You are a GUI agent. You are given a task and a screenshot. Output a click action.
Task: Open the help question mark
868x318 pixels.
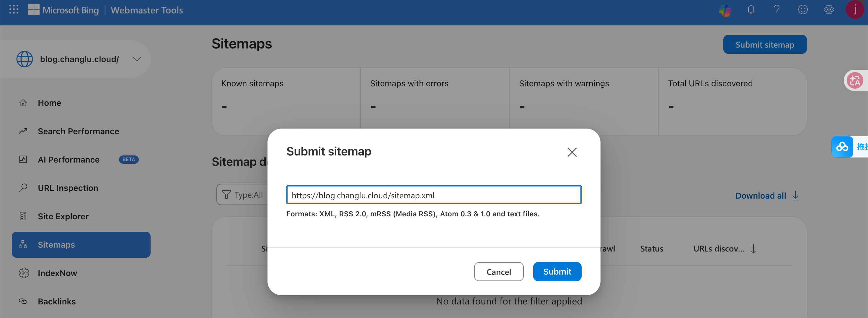(777, 10)
